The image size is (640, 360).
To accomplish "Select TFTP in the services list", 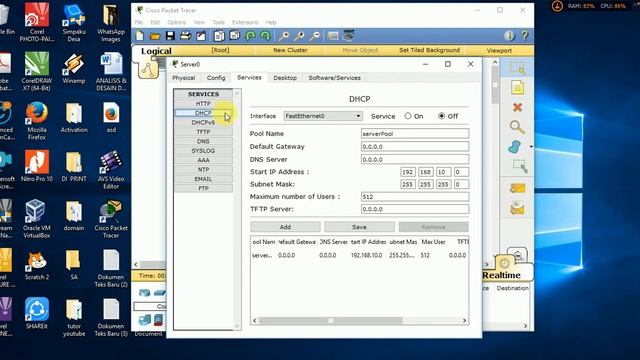I will click(x=203, y=132).
